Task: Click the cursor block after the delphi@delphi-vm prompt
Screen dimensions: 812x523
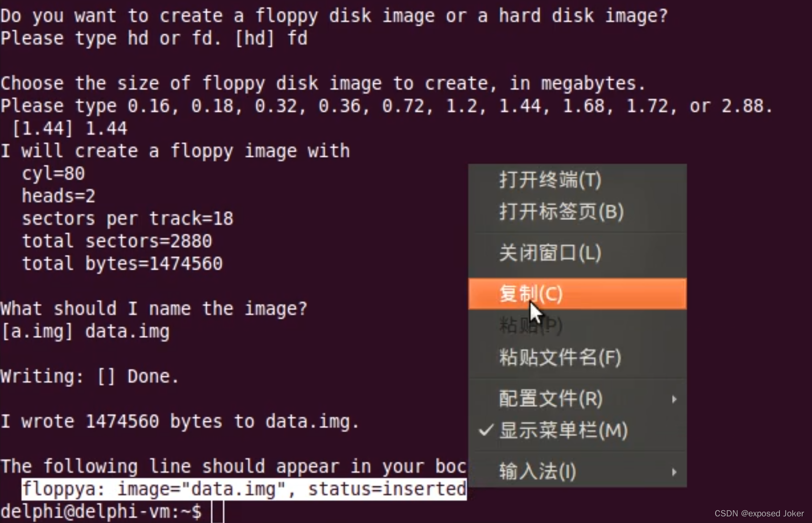Action: 217,512
